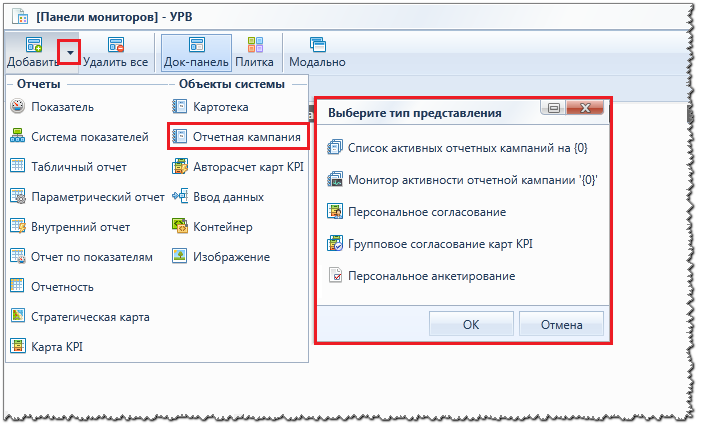Pick the Ввод данных menu entry text

[x=228, y=197]
